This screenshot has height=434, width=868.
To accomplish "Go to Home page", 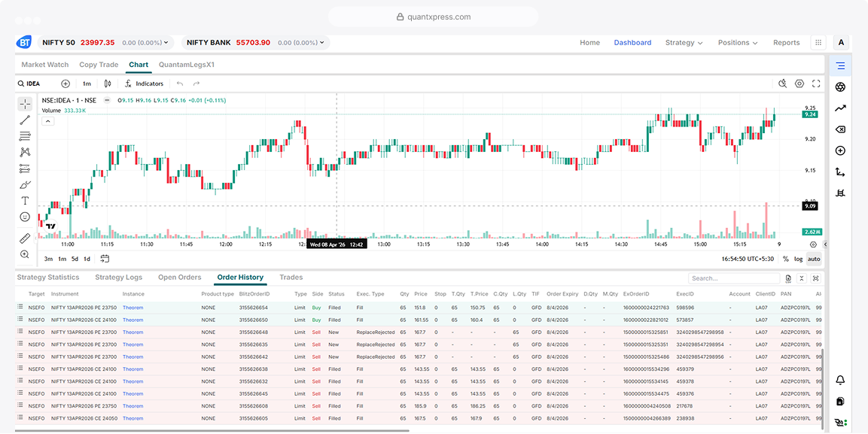I will [589, 43].
